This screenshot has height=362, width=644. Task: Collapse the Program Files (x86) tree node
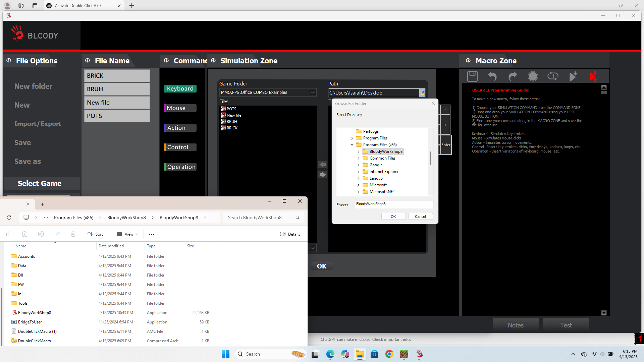pyautogui.click(x=352, y=145)
